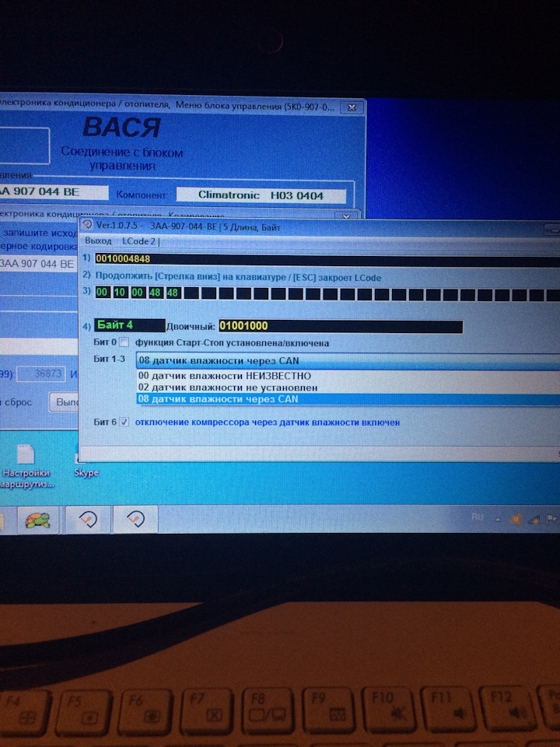The width and height of the screenshot is (560, 747).
Task: Switch to second VCDS taskbar window
Action: tap(135, 518)
